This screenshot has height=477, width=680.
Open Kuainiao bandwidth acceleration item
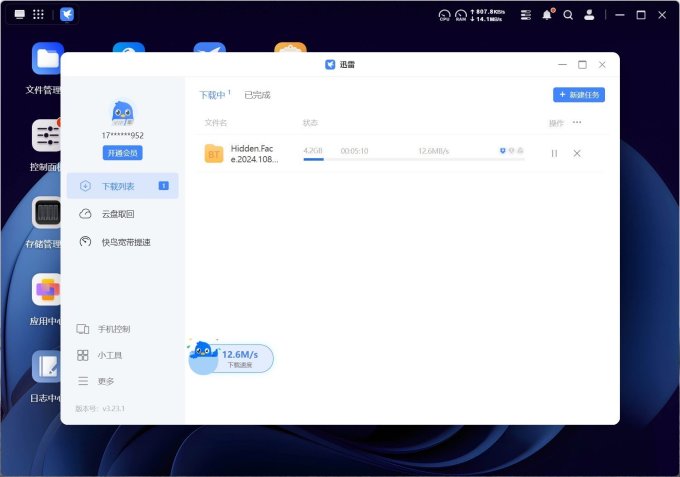click(x=123, y=242)
